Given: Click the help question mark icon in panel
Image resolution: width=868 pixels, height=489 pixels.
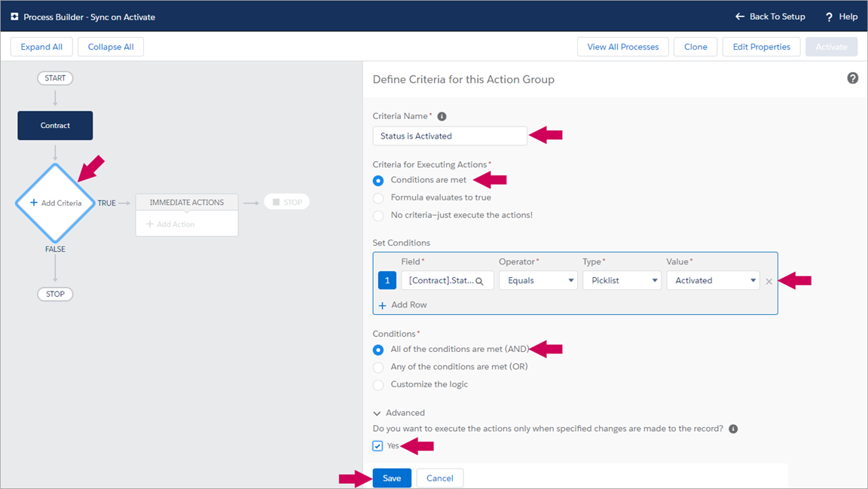Looking at the screenshot, I should coord(852,78).
